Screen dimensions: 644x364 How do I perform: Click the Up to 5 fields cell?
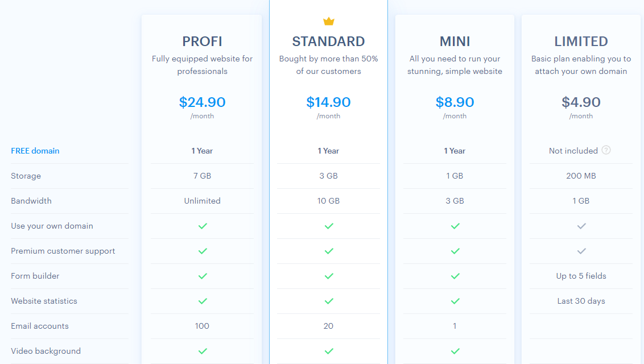[x=581, y=276]
